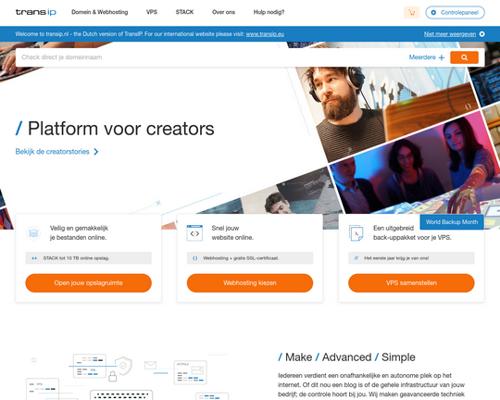Click the webhosting code window icon
This screenshot has height=400, width=500.
pos(195,233)
